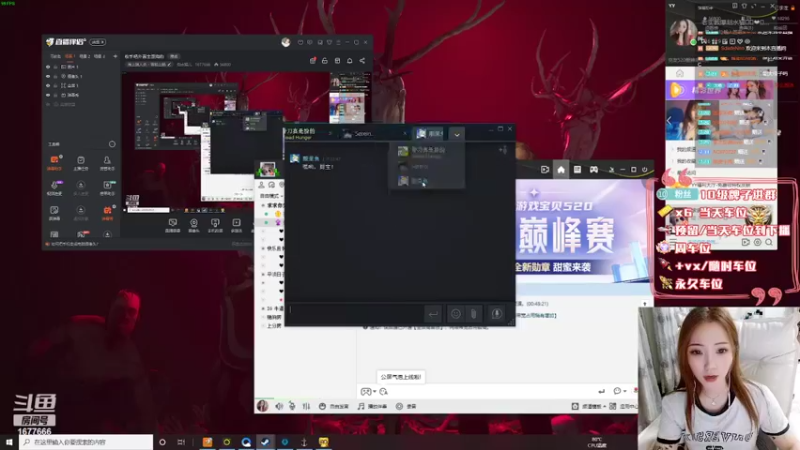The height and width of the screenshot is (450, 800).
Task: Focus the Steam chat message input
Action: pos(355,313)
